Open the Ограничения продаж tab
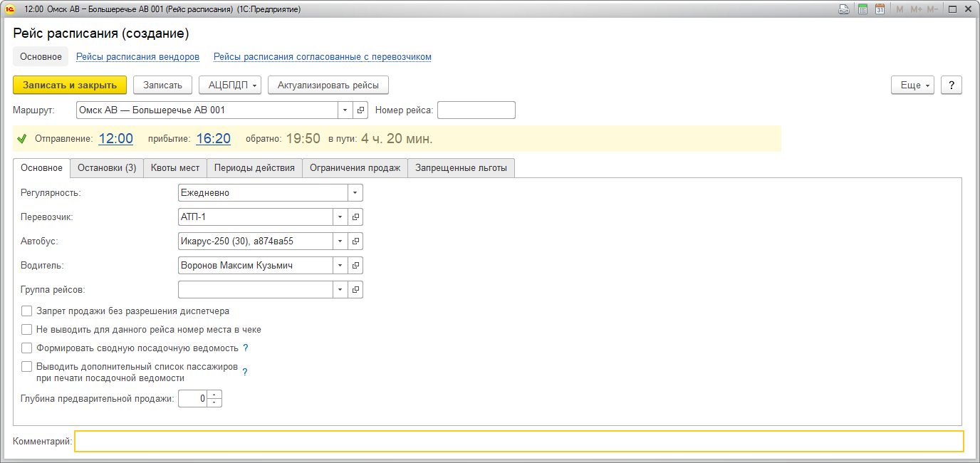Viewport: 980px width, 463px height. click(355, 168)
